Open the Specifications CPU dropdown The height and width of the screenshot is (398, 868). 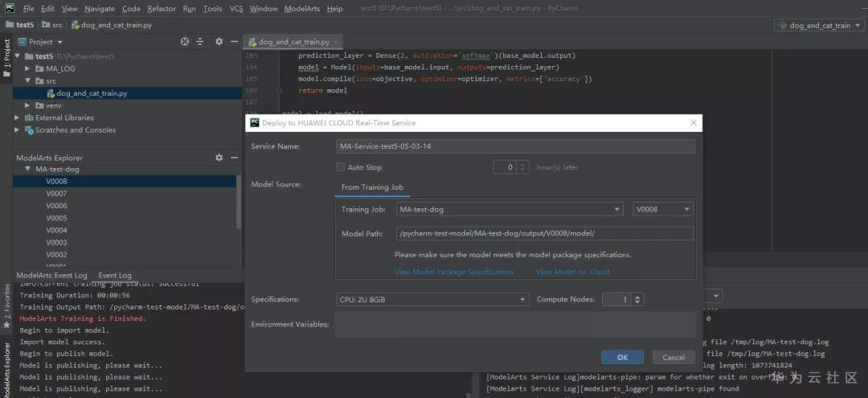pyautogui.click(x=432, y=299)
